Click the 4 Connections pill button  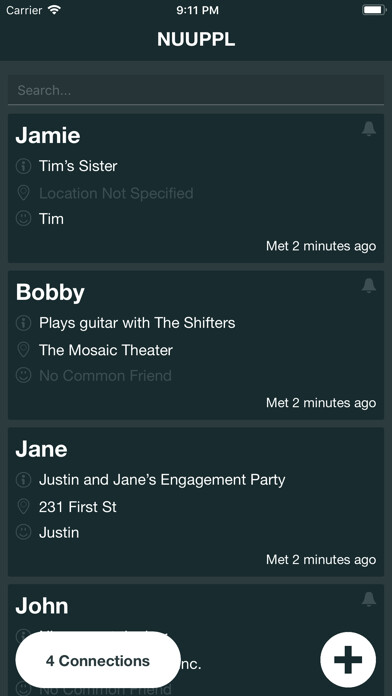(x=98, y=660)
